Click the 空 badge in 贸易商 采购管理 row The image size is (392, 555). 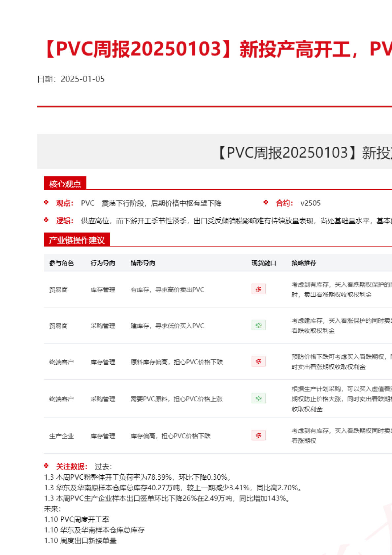[x=258, y=325]
